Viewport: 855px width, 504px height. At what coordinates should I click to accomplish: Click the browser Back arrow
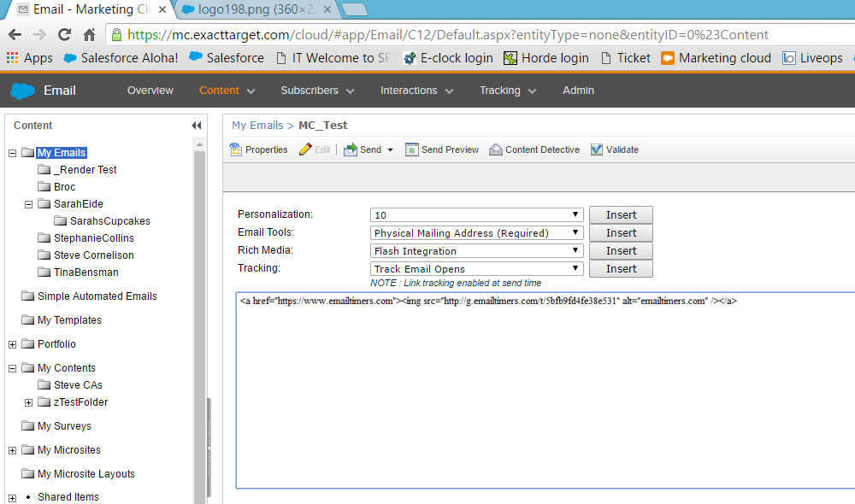pos(15,35)
